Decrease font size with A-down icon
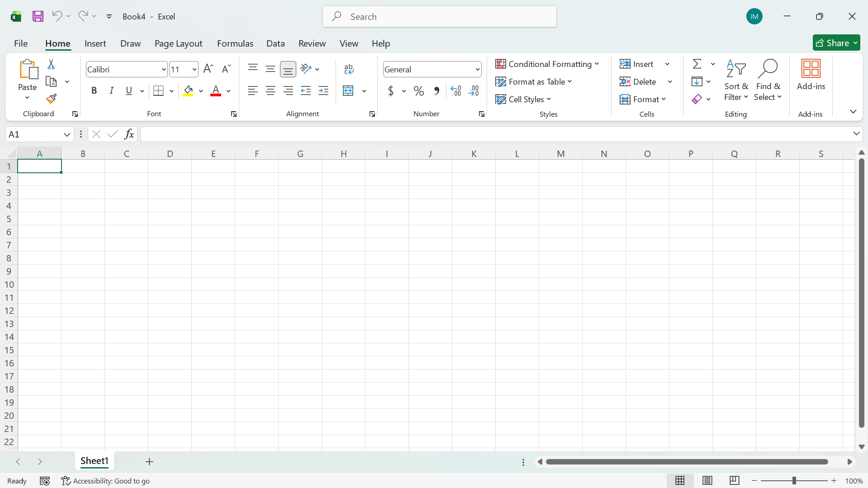The width and height of the screenshot is (868, 488). pos(226,69)
